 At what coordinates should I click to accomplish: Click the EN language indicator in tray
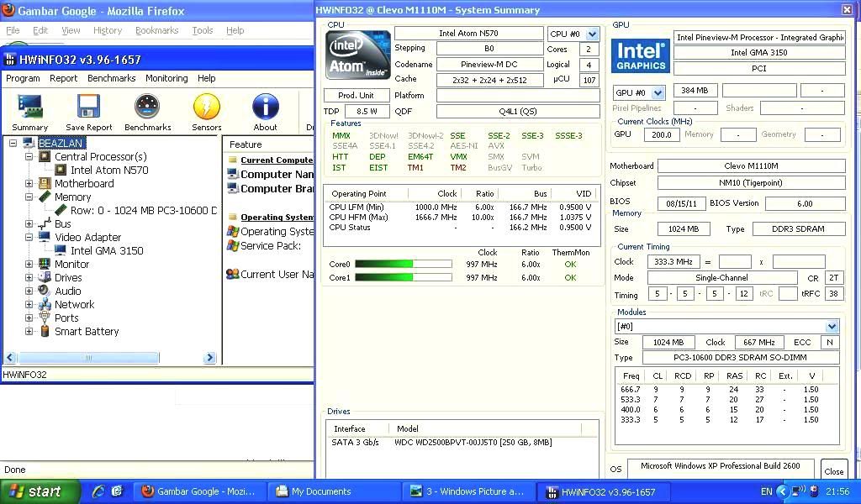[x=766, y=491]
